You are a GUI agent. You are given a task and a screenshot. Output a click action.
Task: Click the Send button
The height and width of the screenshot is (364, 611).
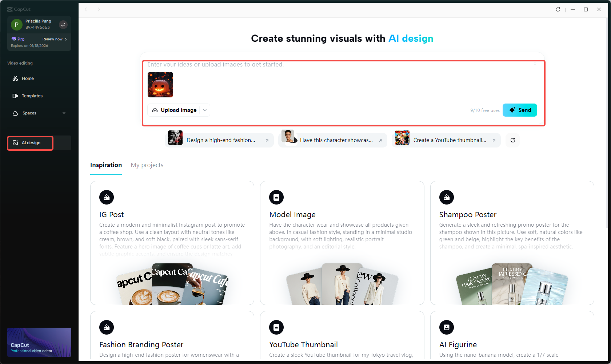(x=520, y=110)
